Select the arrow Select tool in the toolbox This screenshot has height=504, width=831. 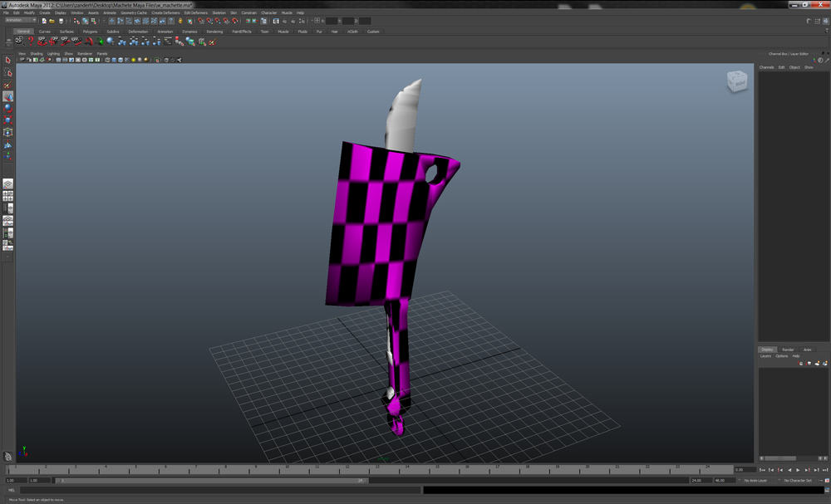click(8, 61)
